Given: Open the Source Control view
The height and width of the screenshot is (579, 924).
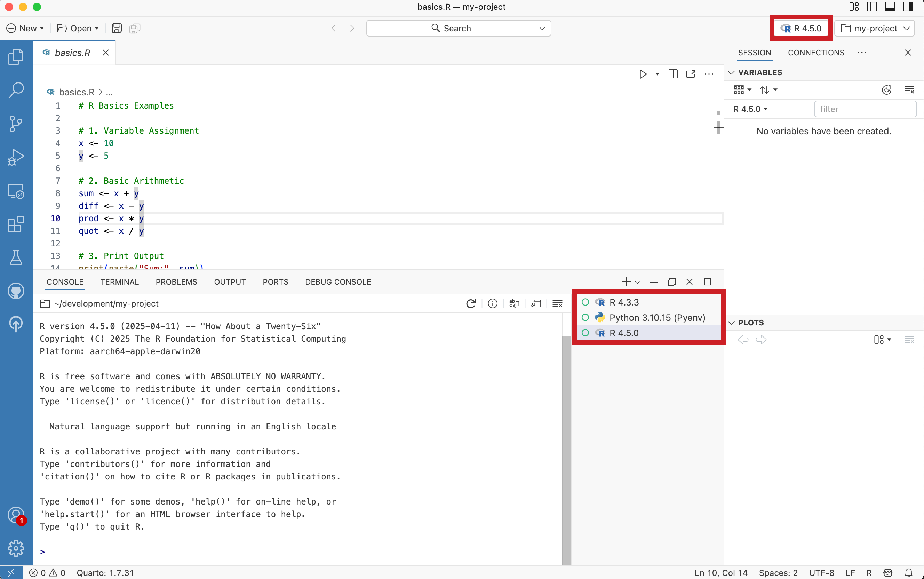Looking at the screenshot, I should pyautogui.click(x=16, y=123).
